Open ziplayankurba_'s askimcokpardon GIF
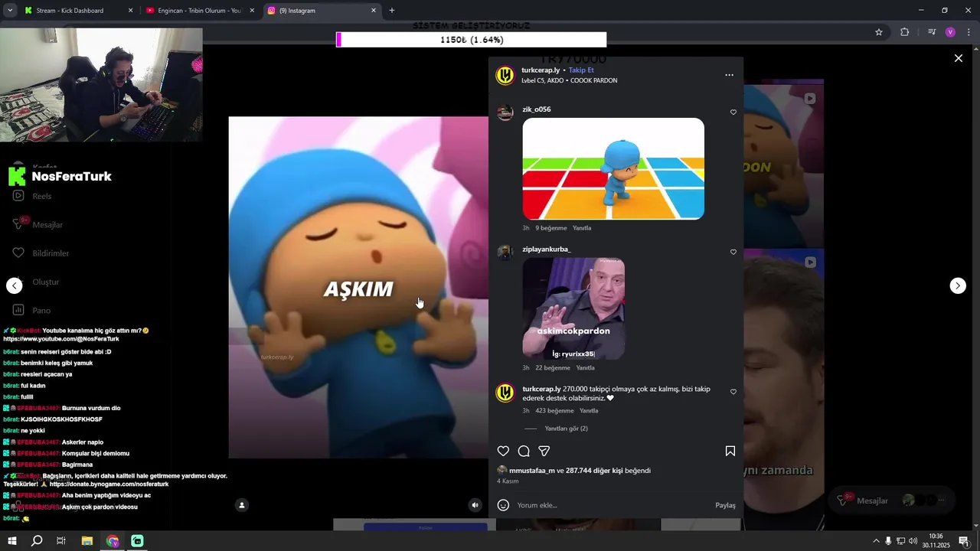The width and height of the screenshot is (980, 551). click(x=573, y=308)
